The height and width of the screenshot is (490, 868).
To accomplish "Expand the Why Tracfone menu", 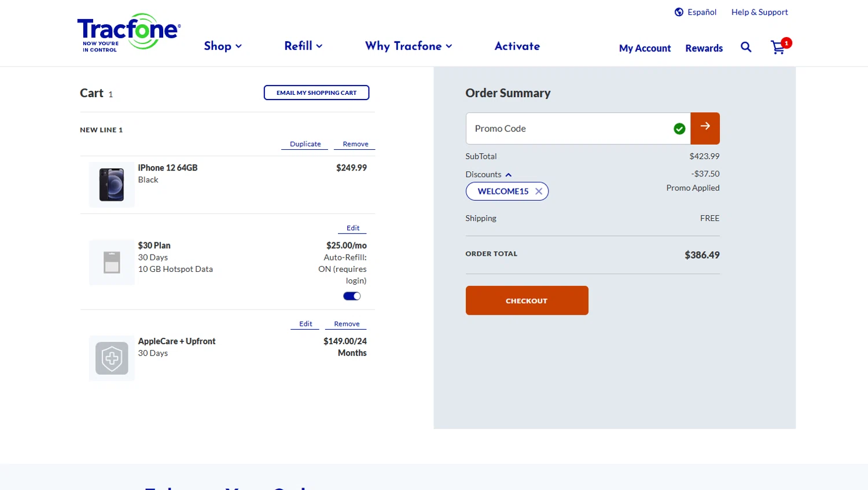I will pos(409,46).
